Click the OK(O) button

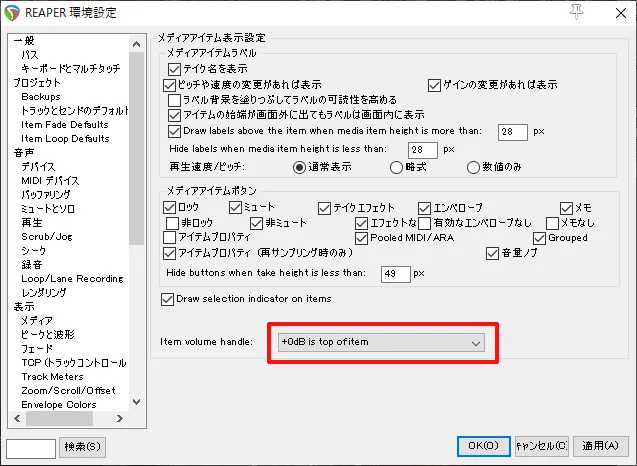click(483, 446)
